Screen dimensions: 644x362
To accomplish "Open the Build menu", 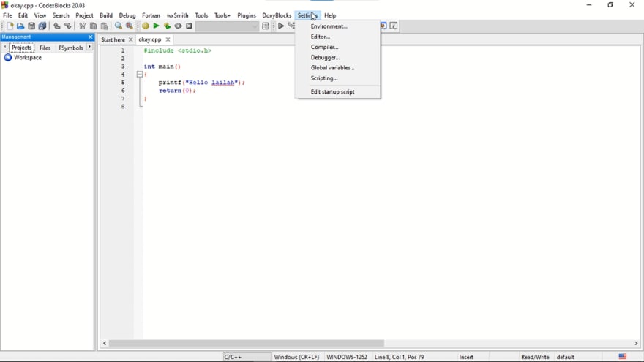I will [106, 15].
